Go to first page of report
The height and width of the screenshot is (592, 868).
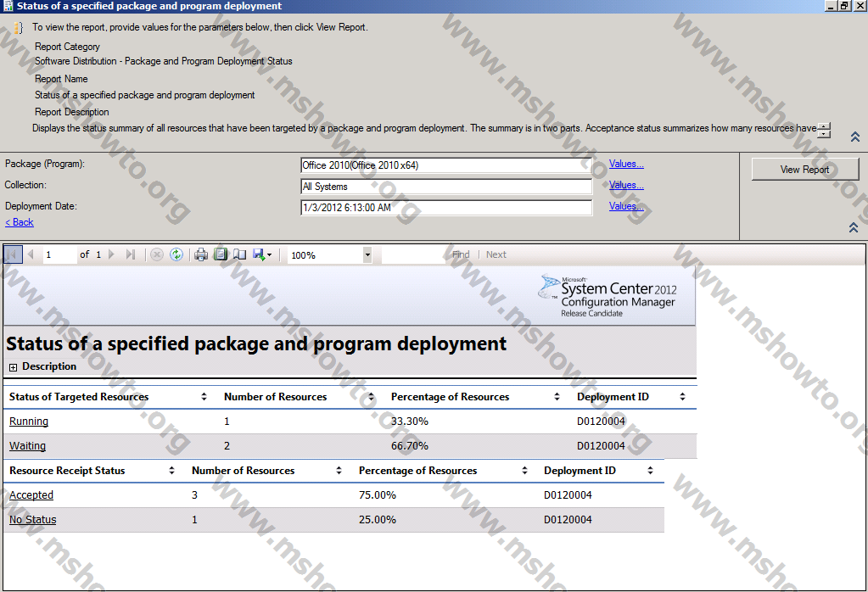[x=13, y=254]
